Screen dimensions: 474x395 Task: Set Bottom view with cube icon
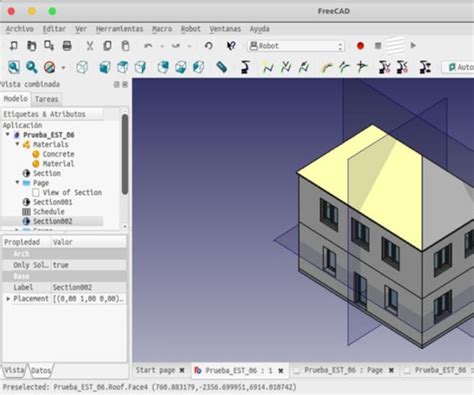(x=181, y=67)
